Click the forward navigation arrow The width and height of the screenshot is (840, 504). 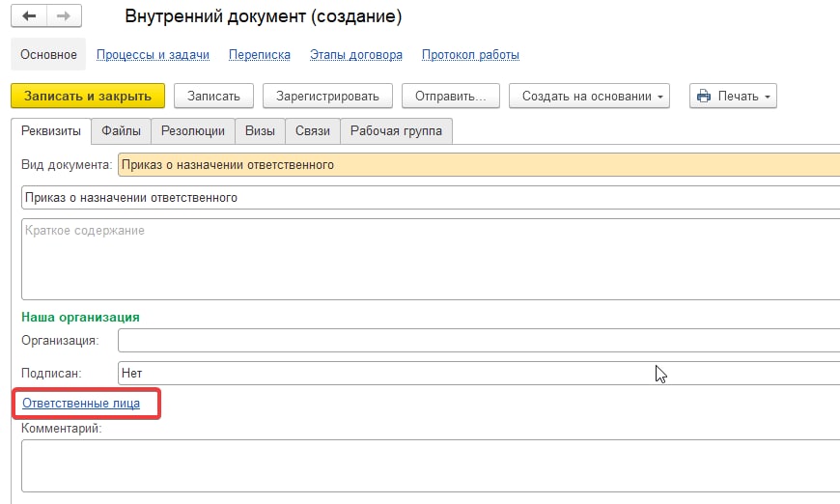click(x=63, y=16)
